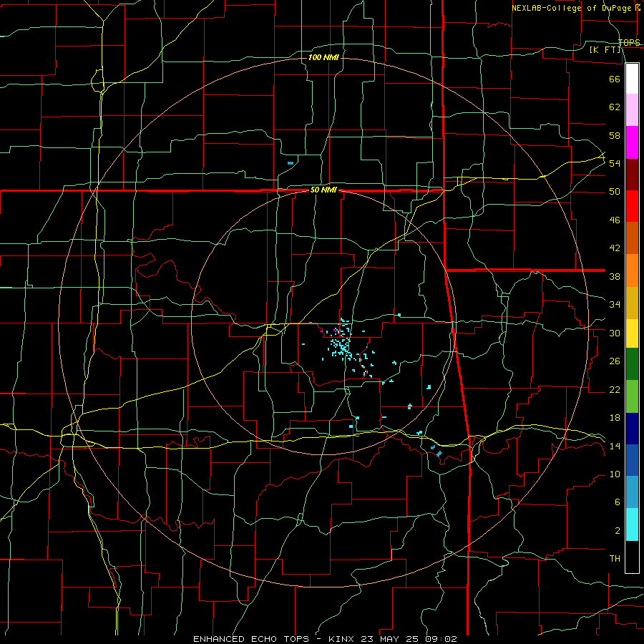Click the 42 legend value
644x644 pixels.
coord(615,248)
